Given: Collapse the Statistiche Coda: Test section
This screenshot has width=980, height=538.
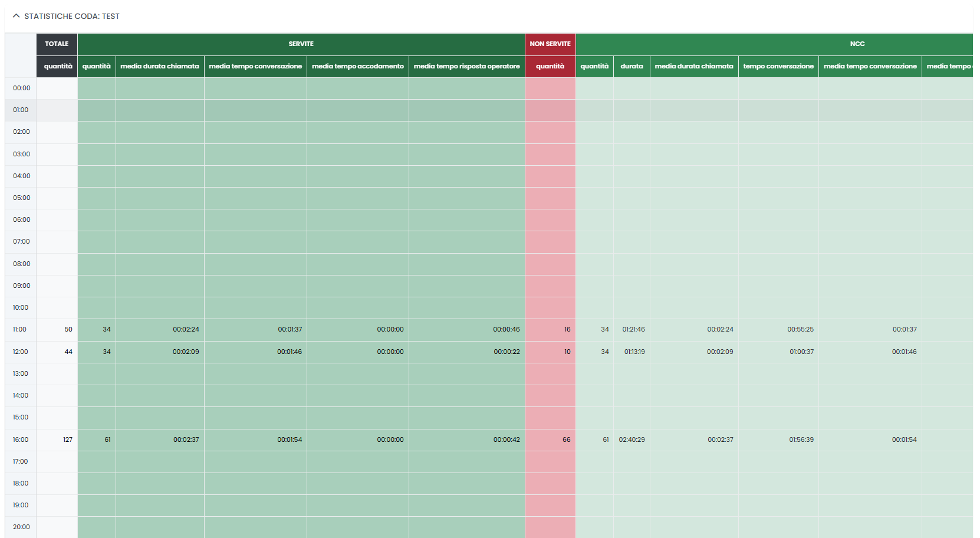Looking at the screenshot, I should (x=17, y=16).
